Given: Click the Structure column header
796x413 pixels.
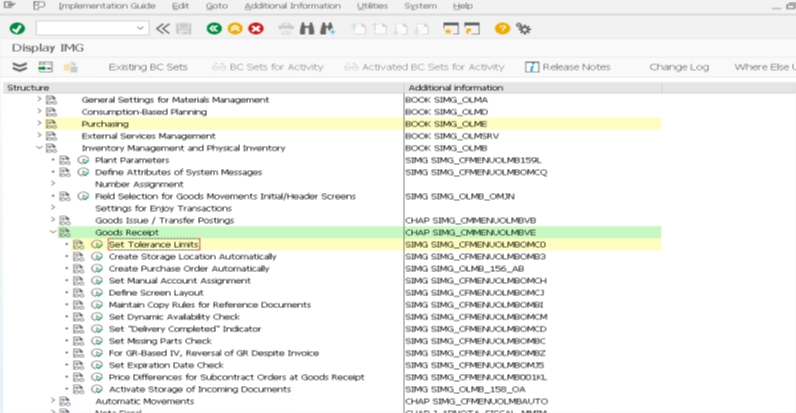Looking at the screenshot, I should pyautogui.click(x=203, y=88).
